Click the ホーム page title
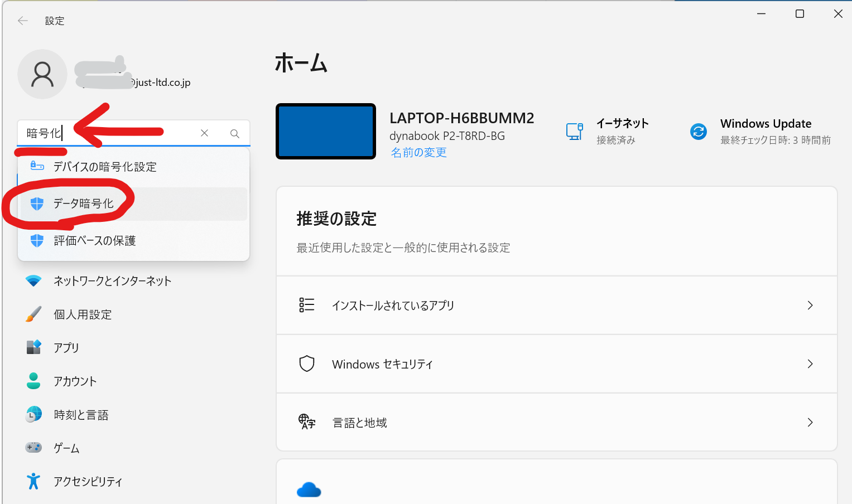This screenshot has height=504, width=852. click(x=301, y=62)
